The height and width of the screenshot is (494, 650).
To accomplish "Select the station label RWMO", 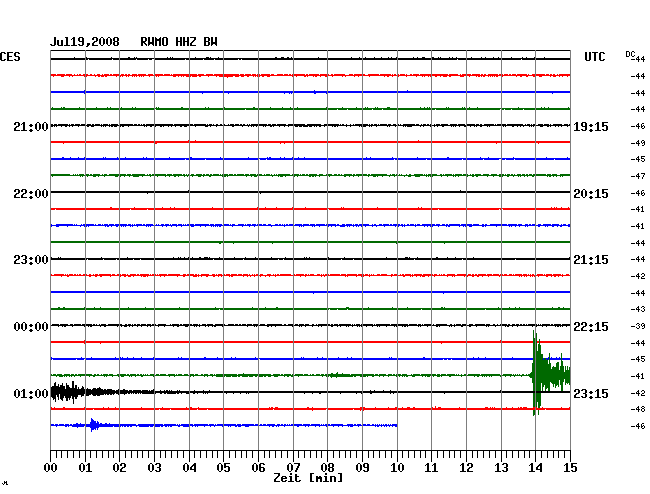I will coord(154,42).
